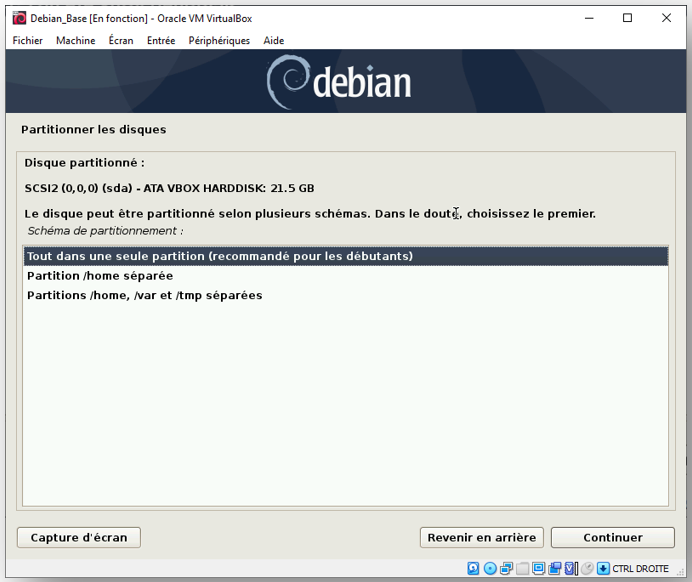Click the video recording status icon
The height and width of the screenshot is (582, 692).
pos(555,568)
